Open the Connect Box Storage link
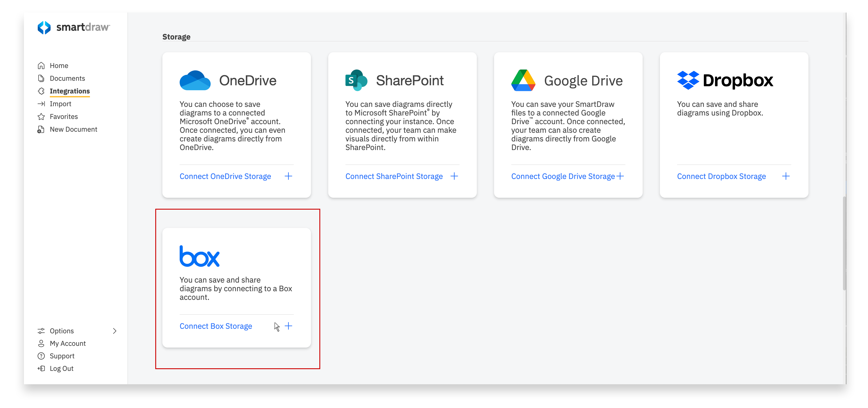868x408 pixels. tap(216, 326)
